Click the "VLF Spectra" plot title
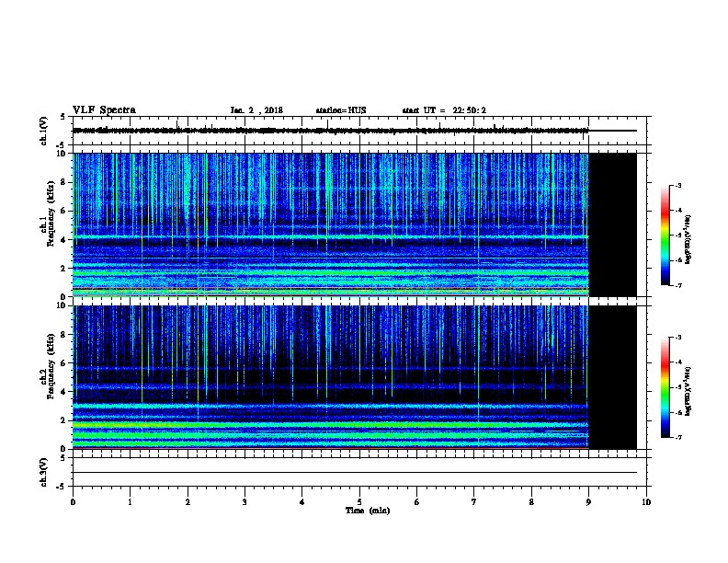The image size is (728, 563). pos(104,110)
